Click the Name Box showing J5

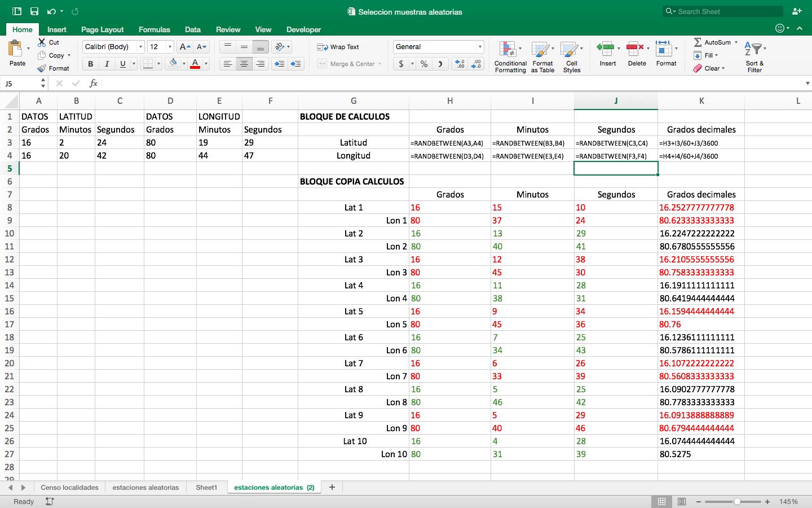pyautogui.click(x=25, y=84)
